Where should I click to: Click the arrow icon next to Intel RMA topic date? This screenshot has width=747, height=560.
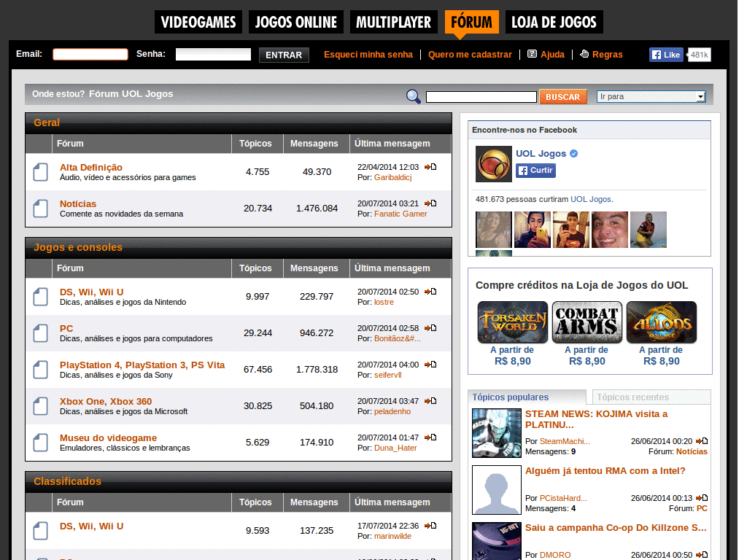tap(702, 497)
